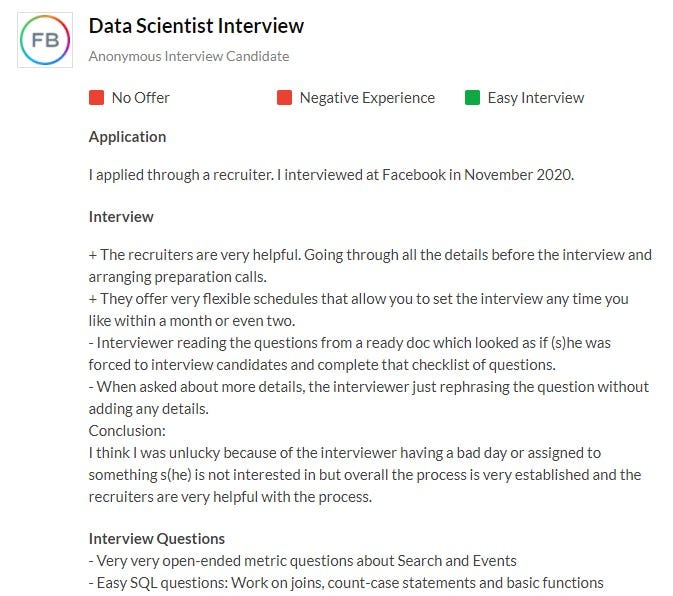Select the Interview Questions heading
Image resolution: width=673 pixels, height=596 pixels.
157,539
